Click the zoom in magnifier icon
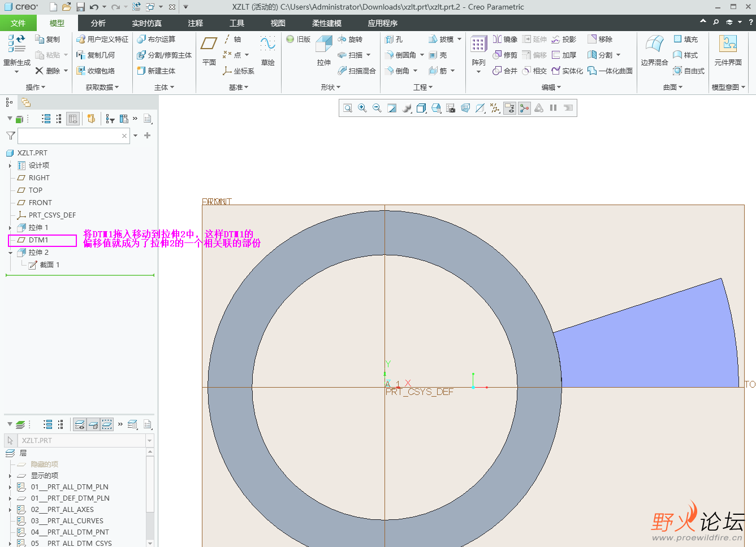Viewport: 756px width, 547px height. point(362,108)
